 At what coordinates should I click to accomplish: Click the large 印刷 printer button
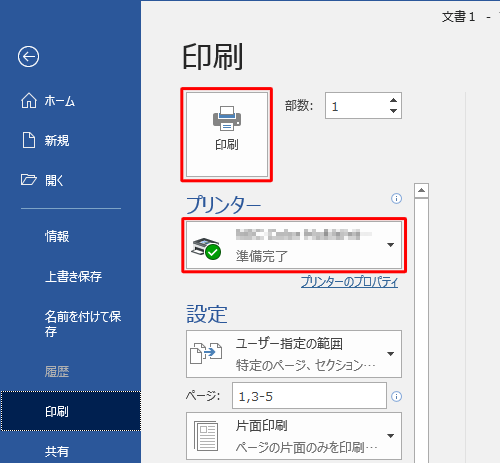tap(227, 135)
